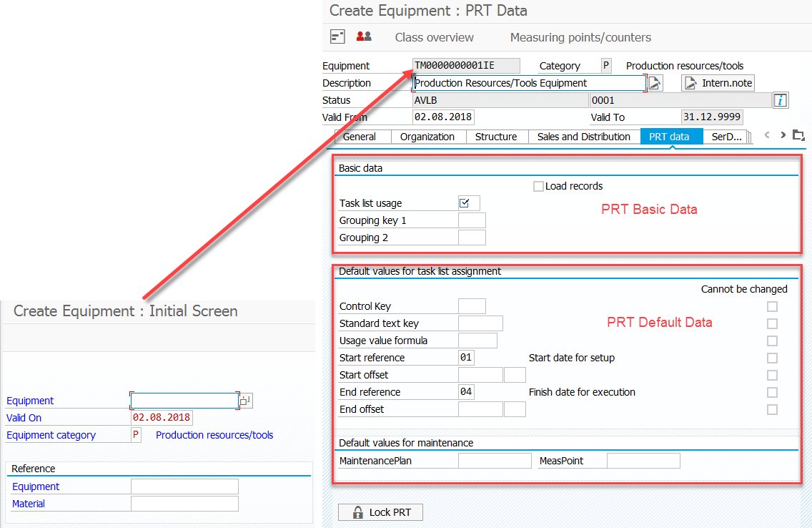Check 'Cannot be changed' for Control Key
The image size is (812, 528).
pos(772,307)
